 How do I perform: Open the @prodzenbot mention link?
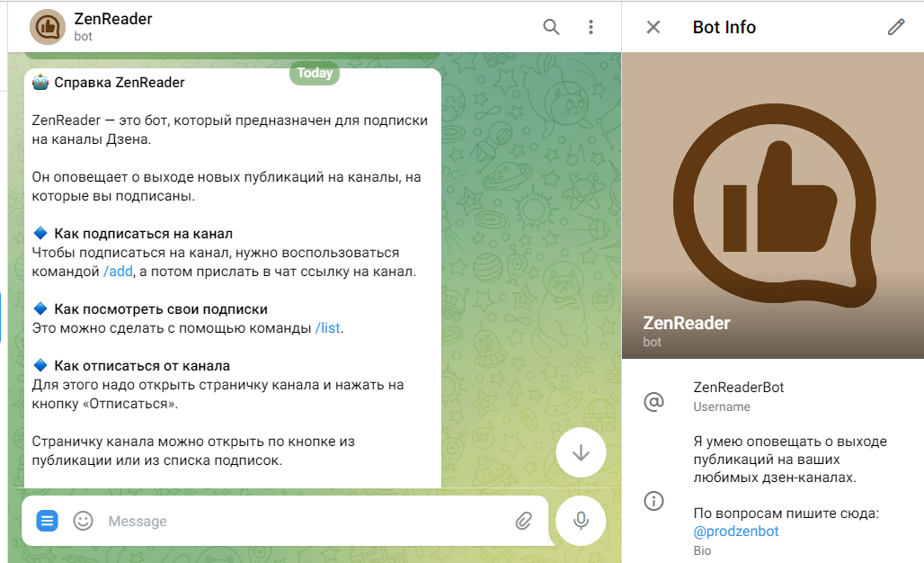(x=736, y=532)
